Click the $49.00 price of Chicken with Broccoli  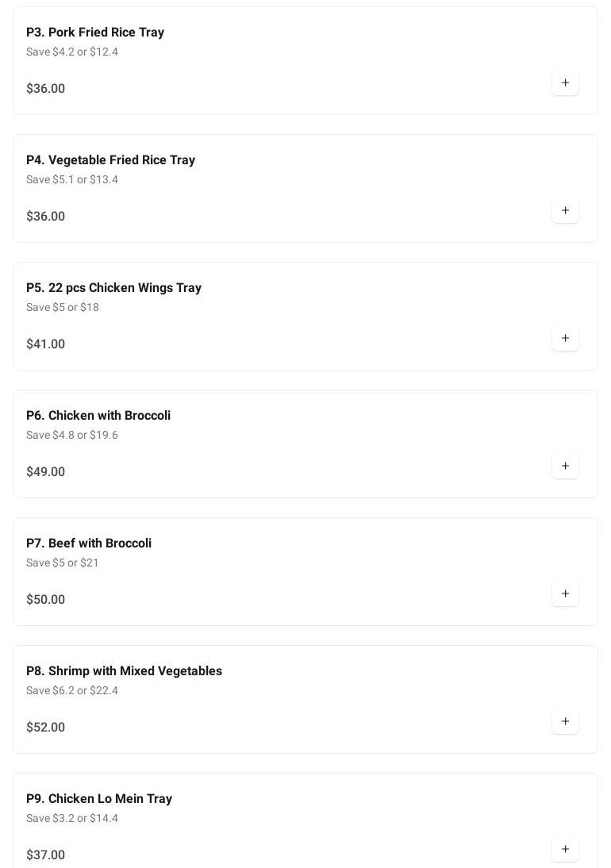click(x=46, y=472)
